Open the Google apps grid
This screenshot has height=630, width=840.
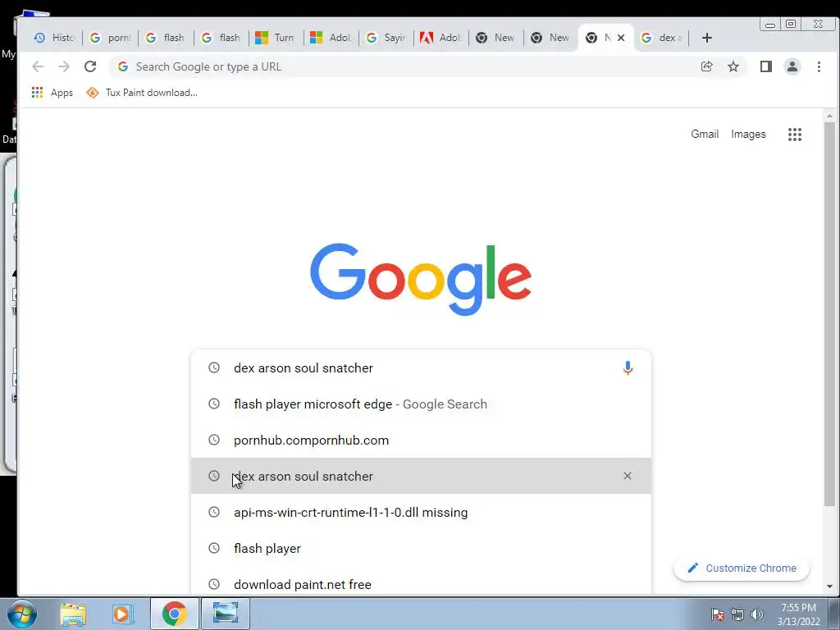(795, 135)
